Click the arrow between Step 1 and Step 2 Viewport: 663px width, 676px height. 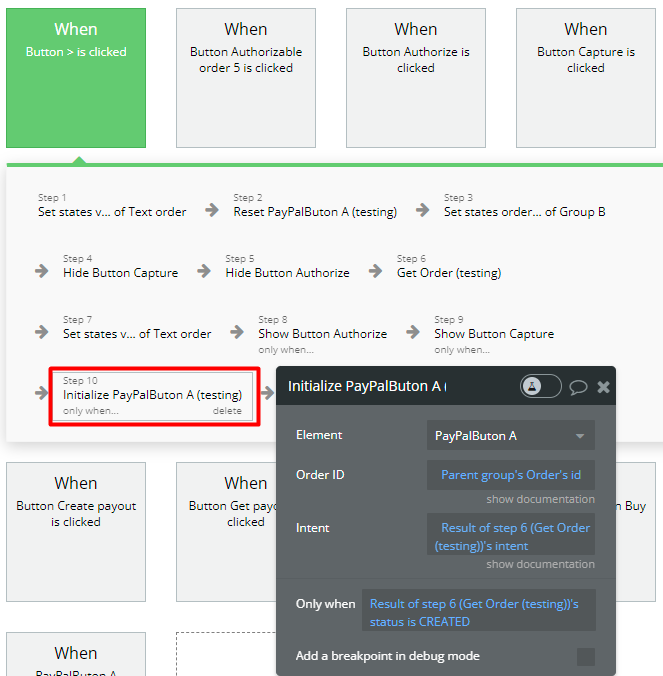[x=212, y=210]
